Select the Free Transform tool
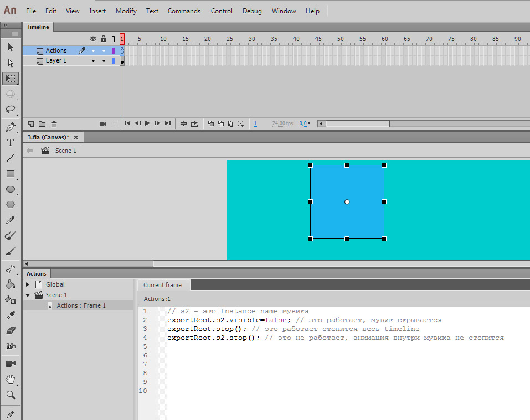This screenshot has width=530, height=420. click(x=11, y=79)
